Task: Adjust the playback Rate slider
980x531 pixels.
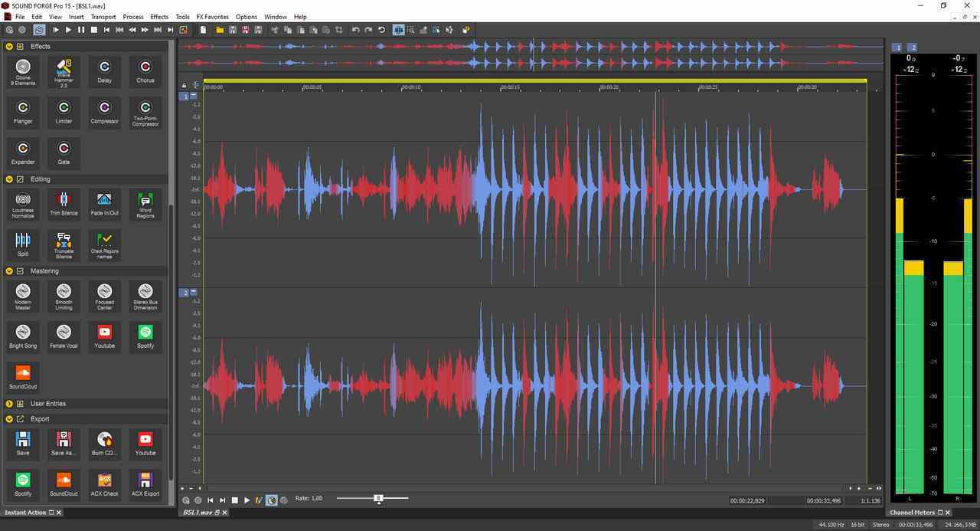Action: [x=378, y=499]
